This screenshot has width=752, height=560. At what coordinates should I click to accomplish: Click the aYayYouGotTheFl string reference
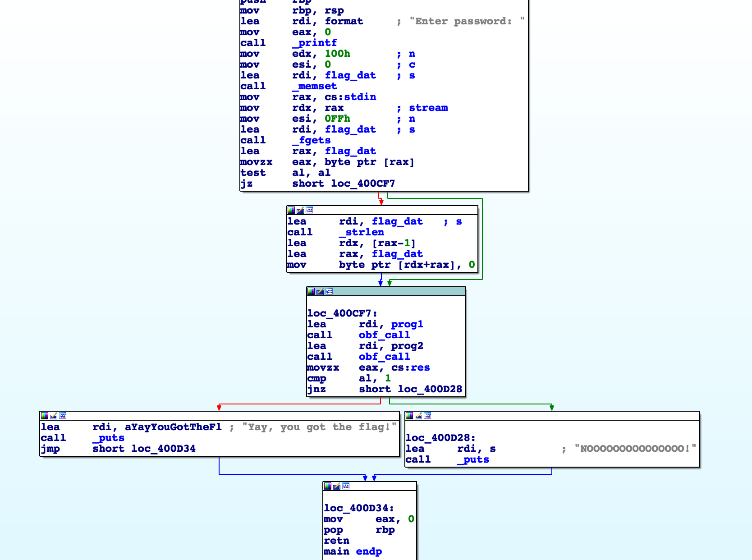pos(173,427)
